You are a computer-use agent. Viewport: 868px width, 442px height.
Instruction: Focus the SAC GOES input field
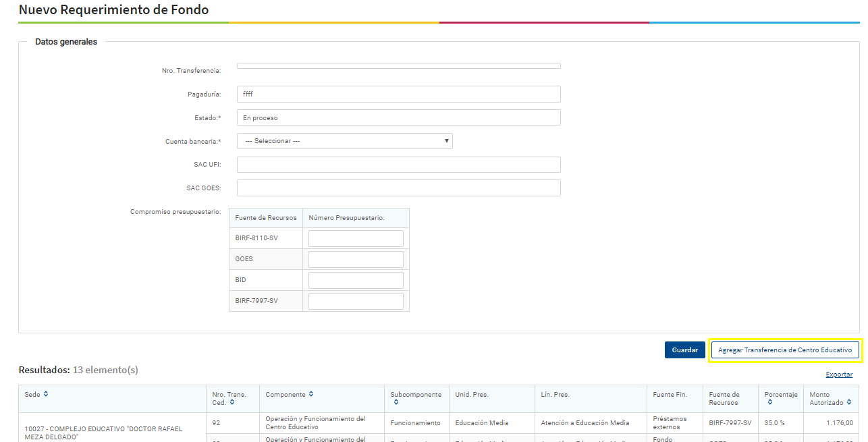point(398,188)
